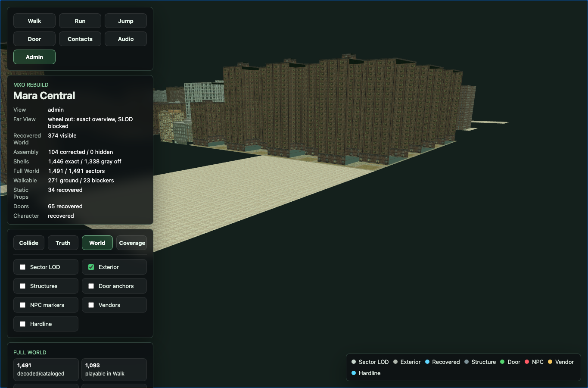Select the World tab
The width and height of the screenshot is (588, 388).
(97, 243)
